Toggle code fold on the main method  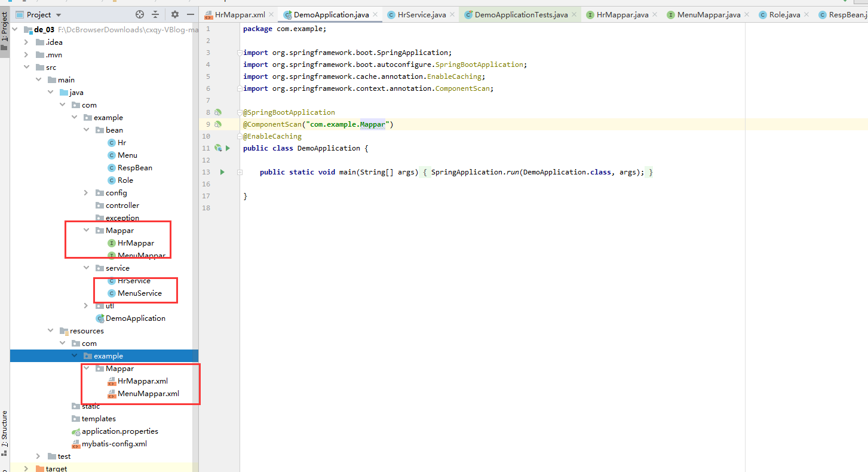[240, 172]
